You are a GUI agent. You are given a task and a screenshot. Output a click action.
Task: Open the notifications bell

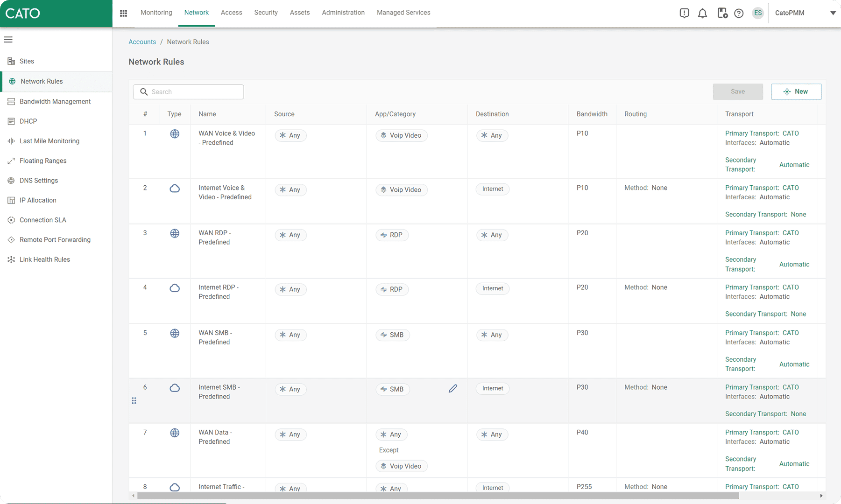702,13
